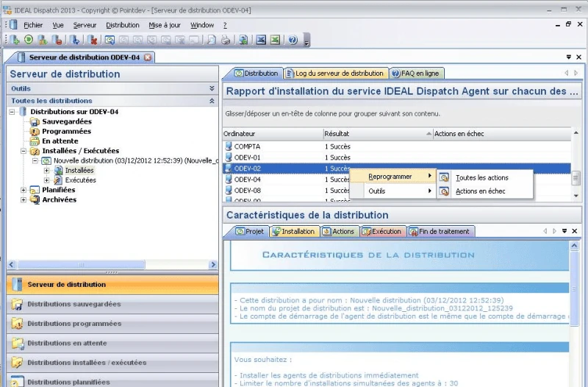Screen dimensions: 588x387
Task: Click the Distributions en attente navigation icon
Action: click(x=17, y=343)
